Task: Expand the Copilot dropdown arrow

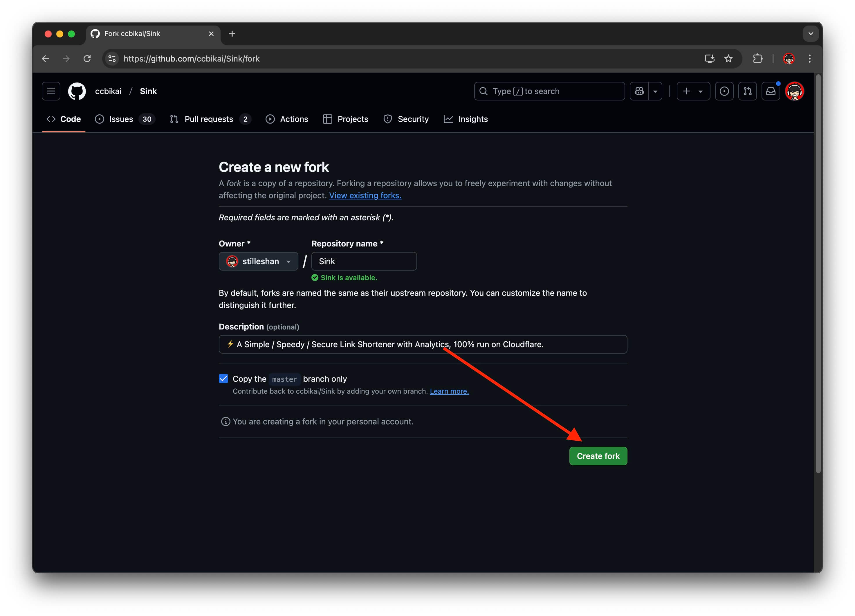Action: tap(655, 91)
